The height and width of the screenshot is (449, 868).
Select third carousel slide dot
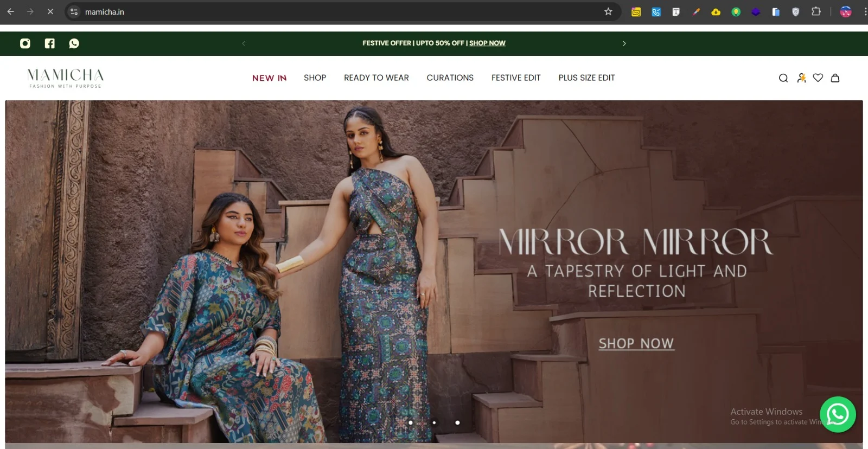coord(457,422)
